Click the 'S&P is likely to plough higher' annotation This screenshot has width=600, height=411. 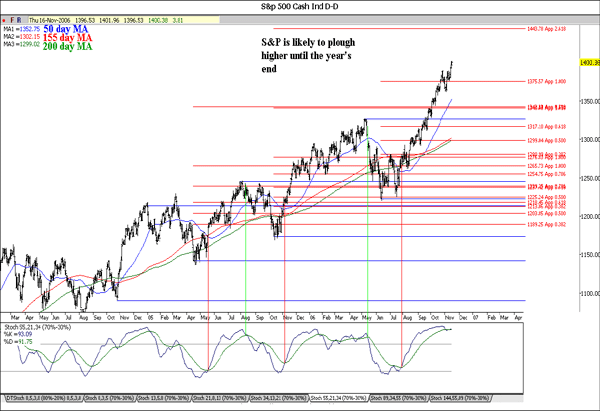308,55
